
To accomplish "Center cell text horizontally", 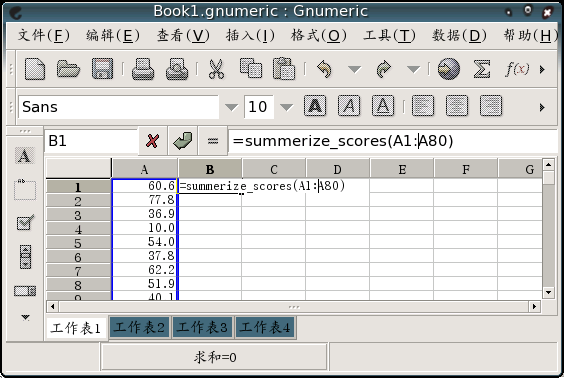I will click(x=457, y=106).
